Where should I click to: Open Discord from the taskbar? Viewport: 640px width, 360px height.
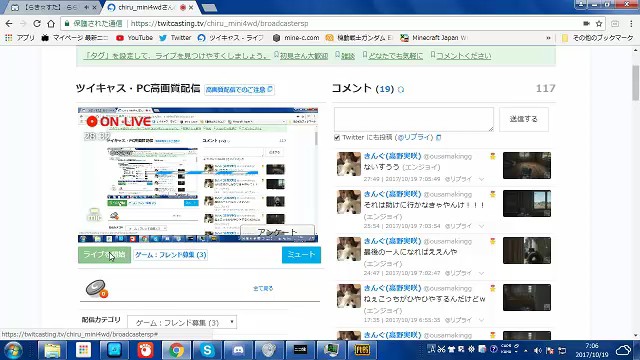pos(238,350)
